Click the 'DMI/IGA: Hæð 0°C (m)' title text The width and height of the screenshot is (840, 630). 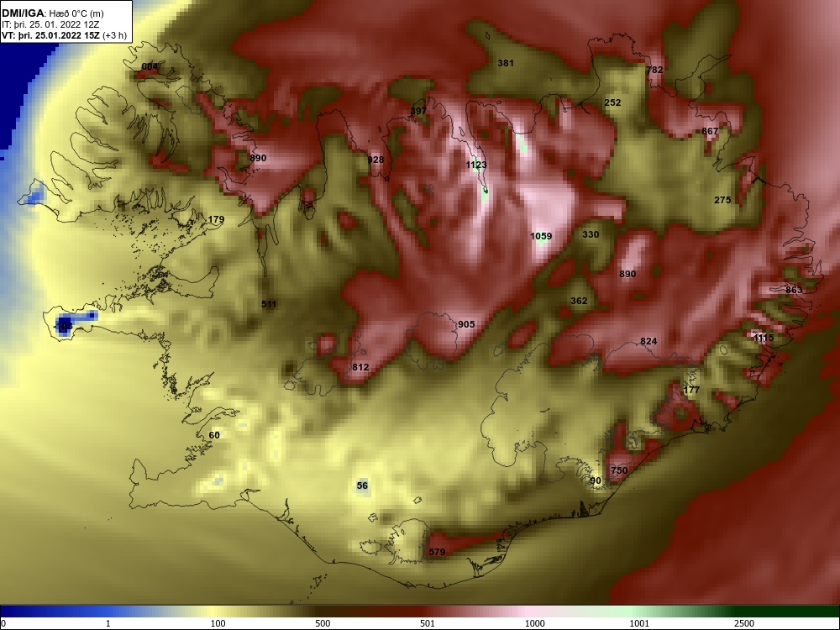tap(52, 13)
